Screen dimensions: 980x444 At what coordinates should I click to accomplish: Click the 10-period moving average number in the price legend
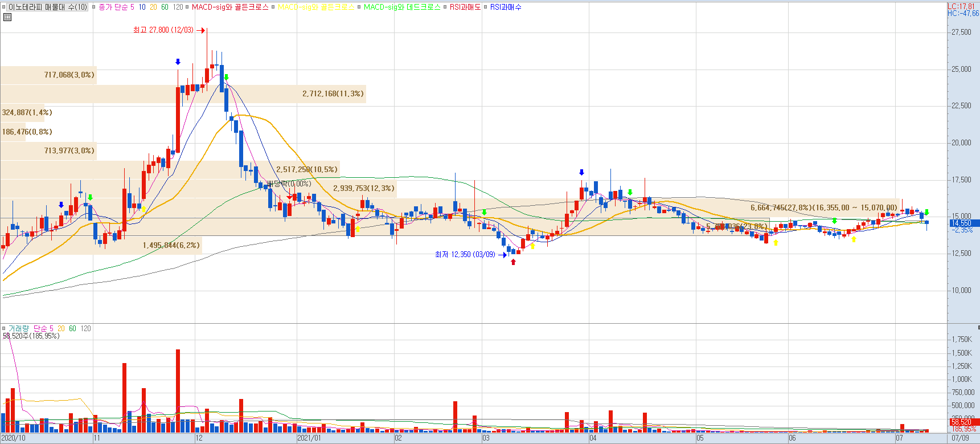click(142, 7)
